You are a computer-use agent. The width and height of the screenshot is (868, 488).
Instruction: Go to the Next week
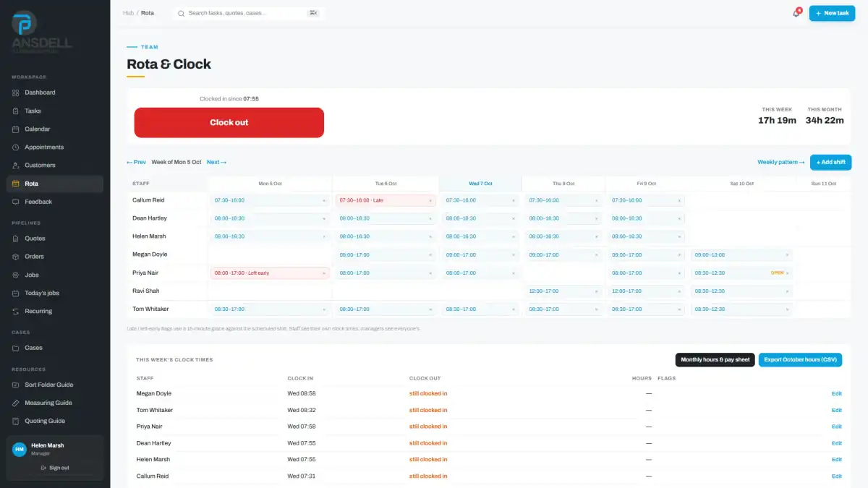[x=216, y=162]
